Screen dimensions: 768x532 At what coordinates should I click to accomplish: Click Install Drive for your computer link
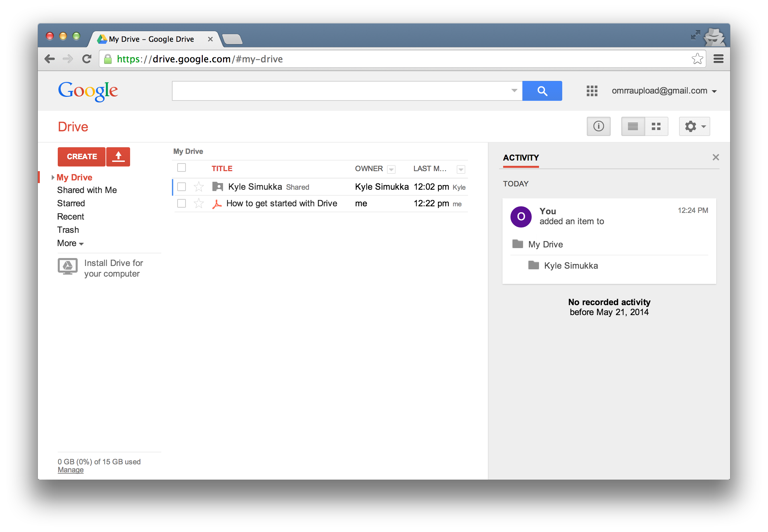coord(114,269)
